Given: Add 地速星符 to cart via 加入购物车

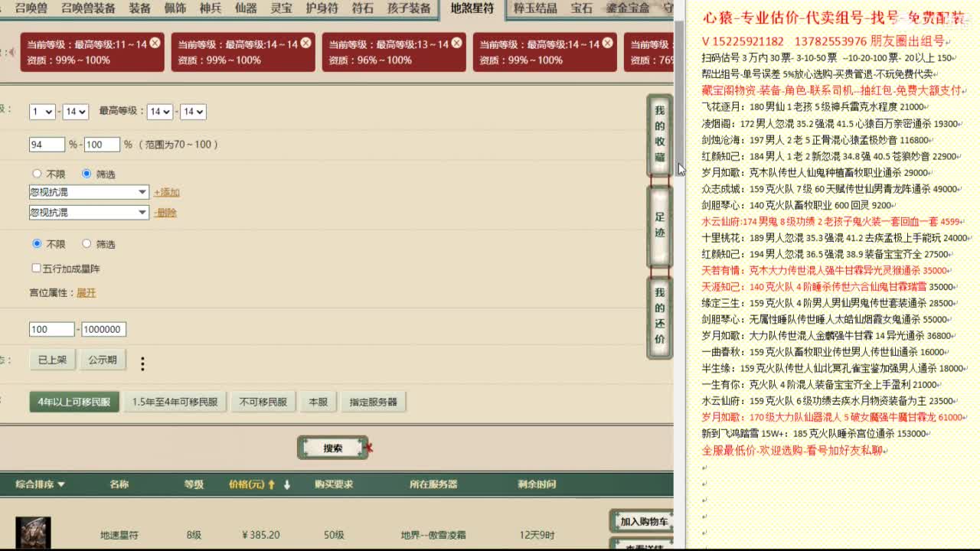Looking at the screenshot, I should pyautogui.click(x=642, y=520).
